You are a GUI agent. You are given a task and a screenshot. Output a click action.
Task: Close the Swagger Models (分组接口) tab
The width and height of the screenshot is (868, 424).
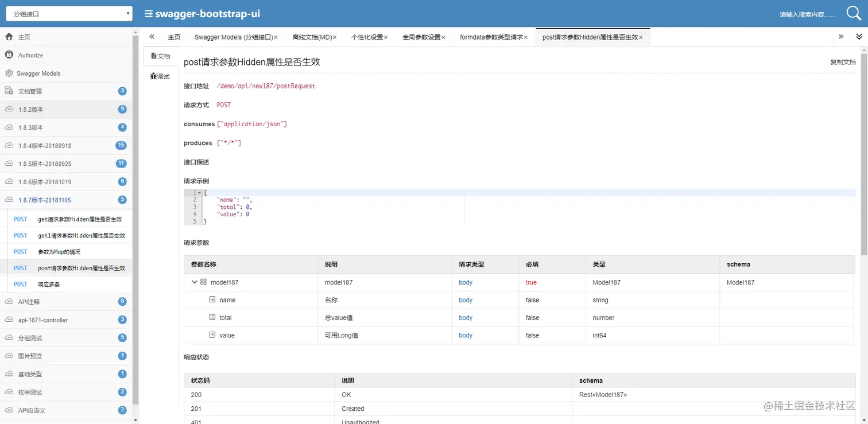coord(276,37)
